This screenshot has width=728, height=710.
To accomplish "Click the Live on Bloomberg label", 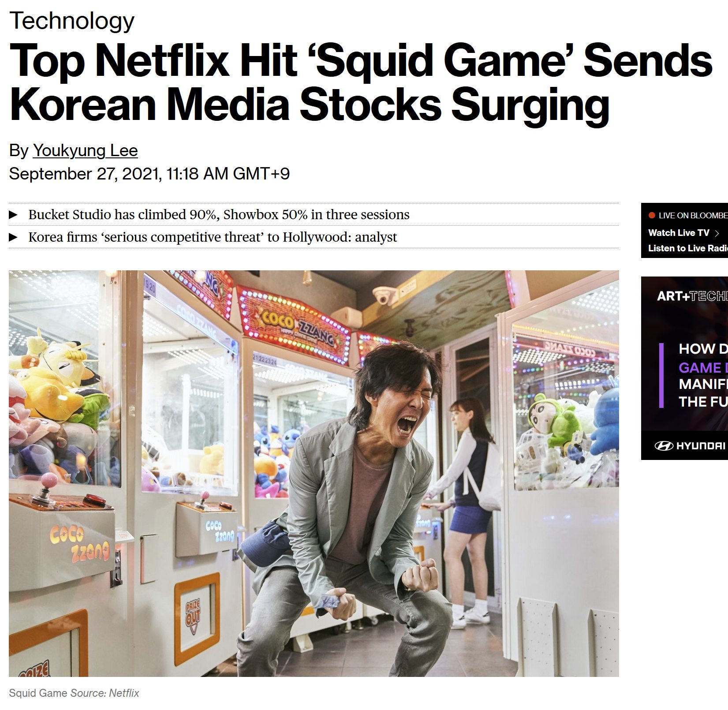I will pyautogui.click(x=693, y=216).
